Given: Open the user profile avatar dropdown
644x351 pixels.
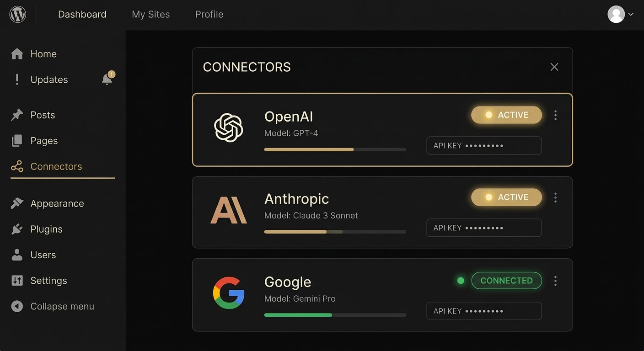Looking at the screenshot, I should click(x=616, y=14).
